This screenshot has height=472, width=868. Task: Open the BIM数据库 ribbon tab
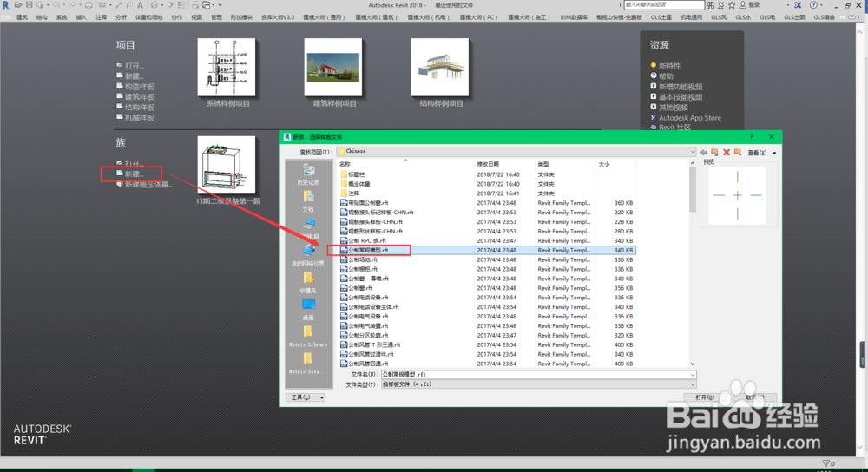click(x=574, y=17)
